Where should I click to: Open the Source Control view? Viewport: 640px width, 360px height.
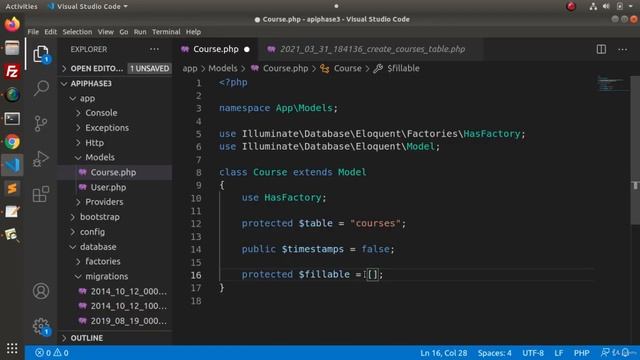41,123
